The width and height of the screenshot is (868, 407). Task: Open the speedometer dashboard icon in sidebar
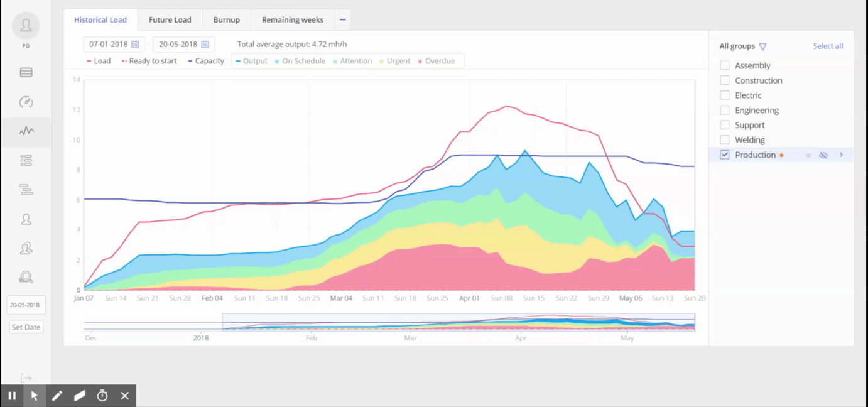tap(26, 102)
